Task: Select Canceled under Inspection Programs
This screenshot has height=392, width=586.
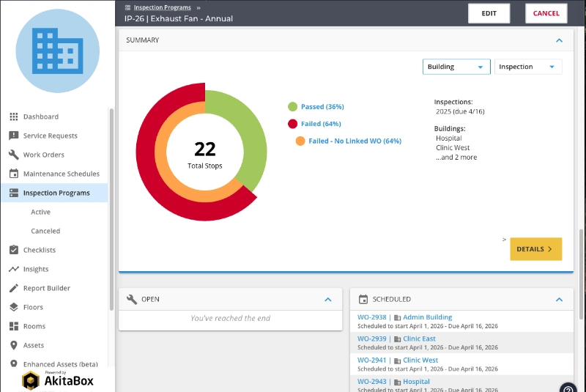Action: point(45,231)
